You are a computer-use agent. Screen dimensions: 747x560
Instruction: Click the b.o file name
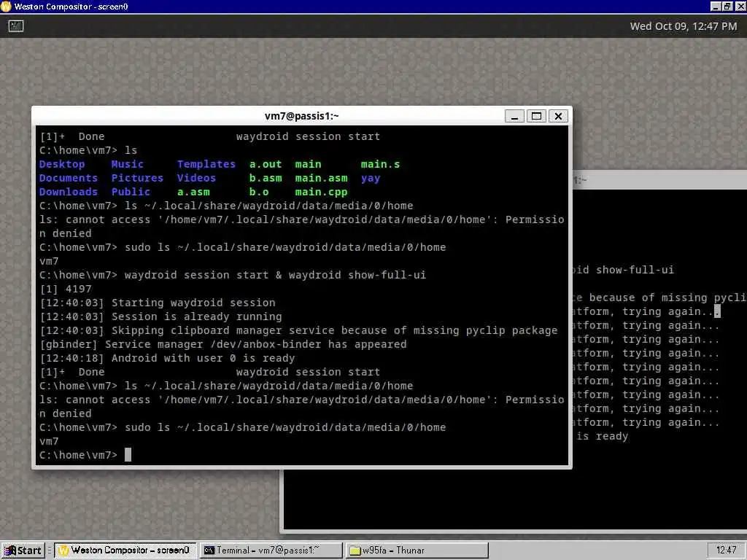(x=259, y=192)
